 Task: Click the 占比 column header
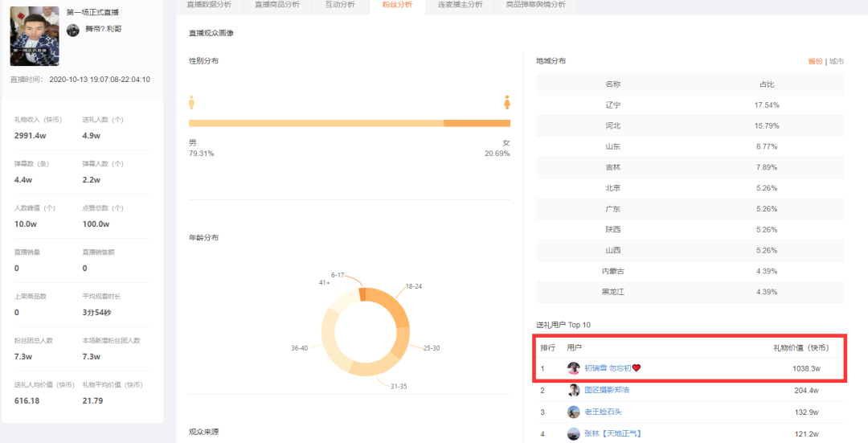pos(767,84)
